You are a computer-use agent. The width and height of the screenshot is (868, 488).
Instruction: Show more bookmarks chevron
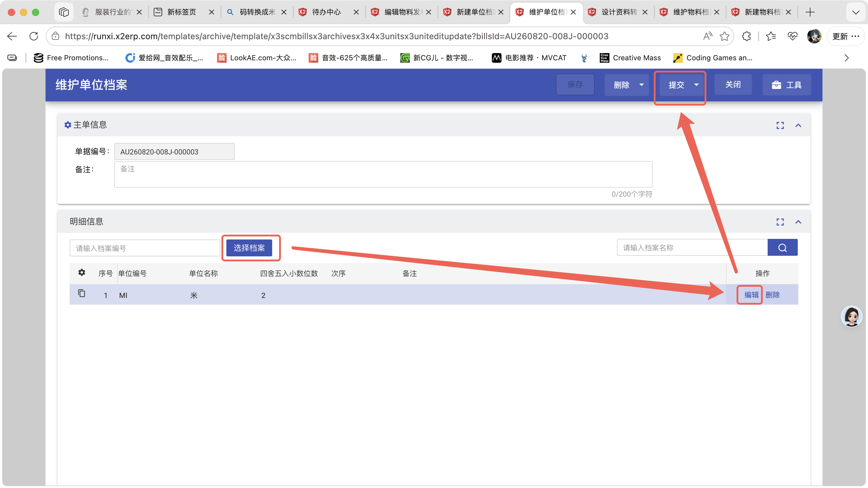click(x=846, y=58)
